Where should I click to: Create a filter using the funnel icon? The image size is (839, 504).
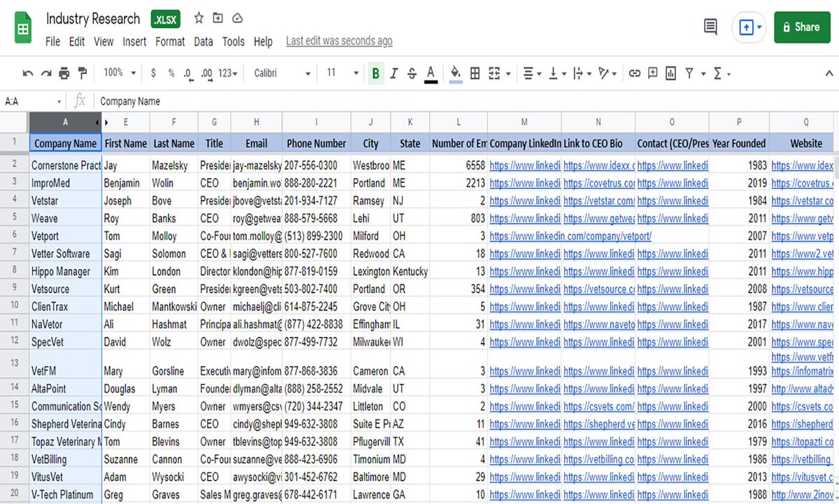(x=689, y=73)
